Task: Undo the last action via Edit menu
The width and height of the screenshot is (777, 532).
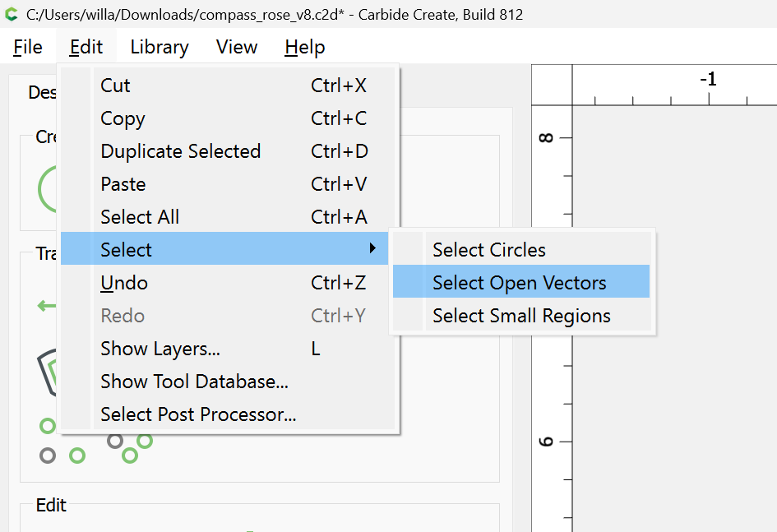Action: point(124,283)
